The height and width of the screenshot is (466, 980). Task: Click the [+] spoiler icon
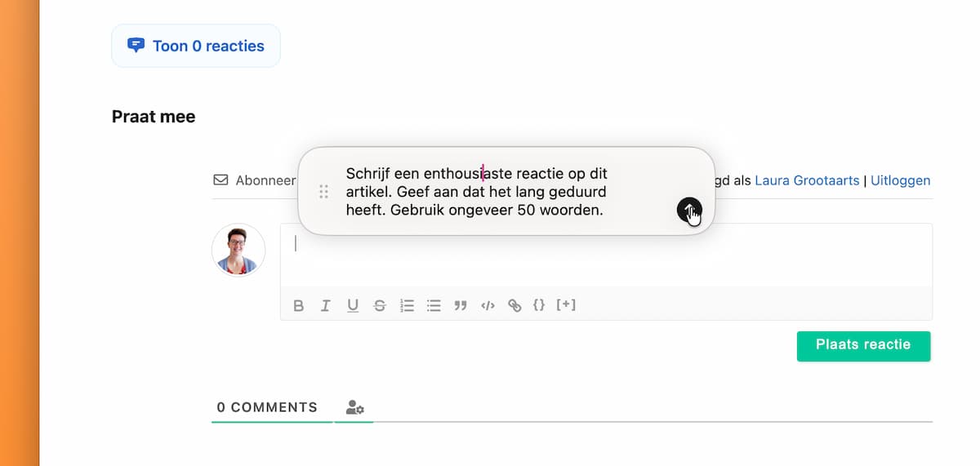(x=566, y=305)
